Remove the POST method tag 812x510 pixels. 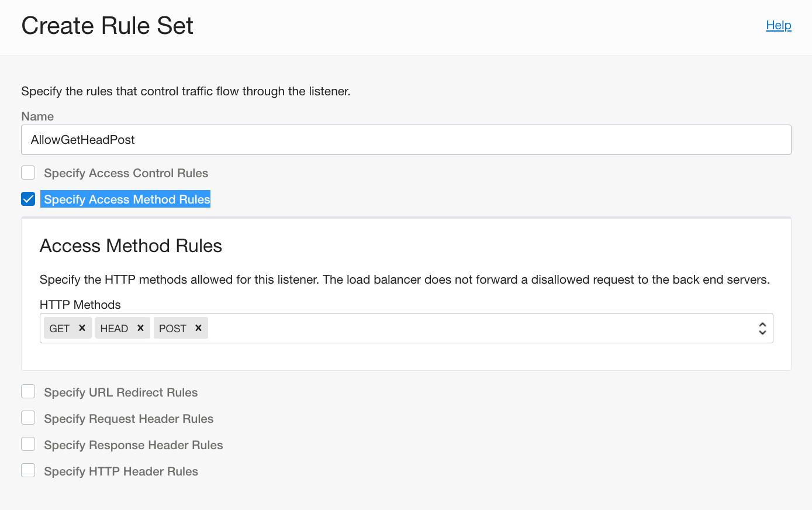[198, 328]
